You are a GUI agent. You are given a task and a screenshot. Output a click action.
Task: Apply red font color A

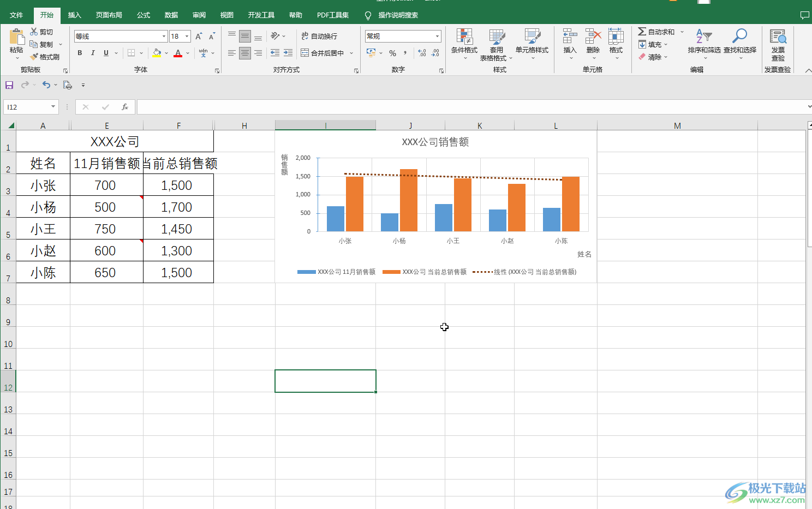point(178,53)
